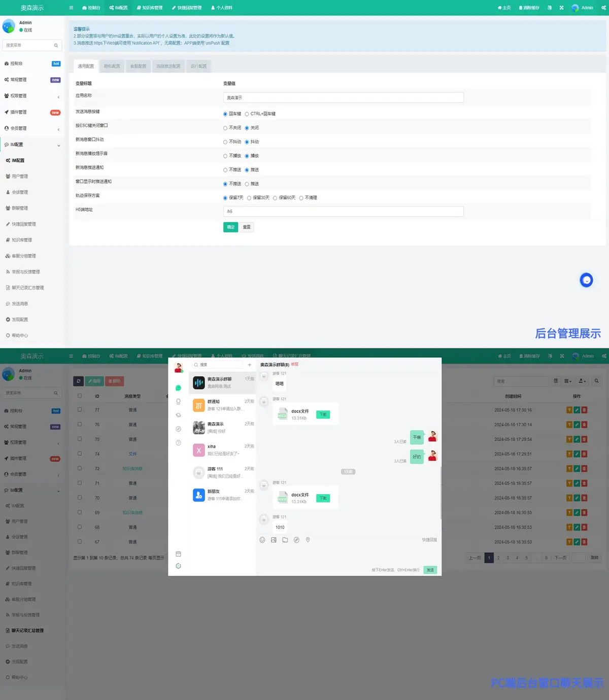This screenshot has width=609, height=700.
Task: Click the image upload icon in chat
Action: 274,540
